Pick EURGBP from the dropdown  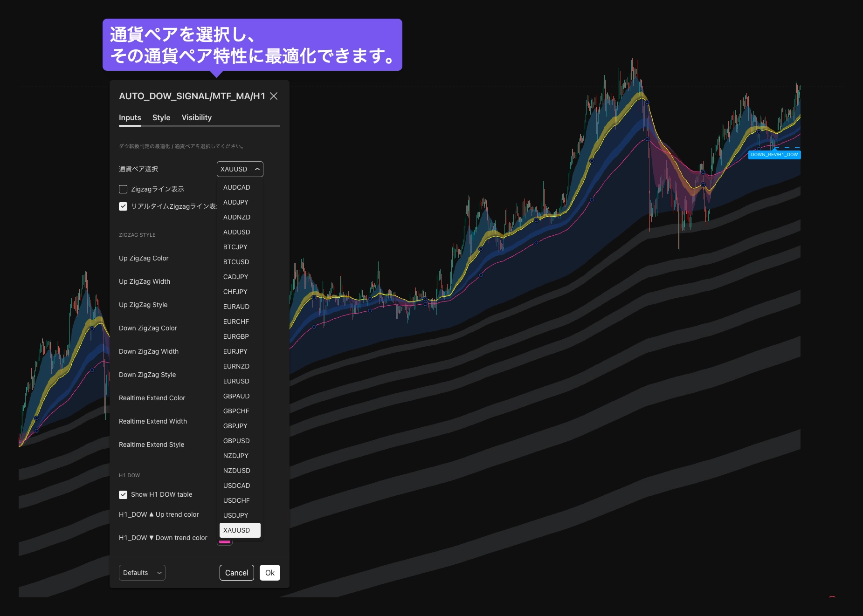(x=240, y=336)
